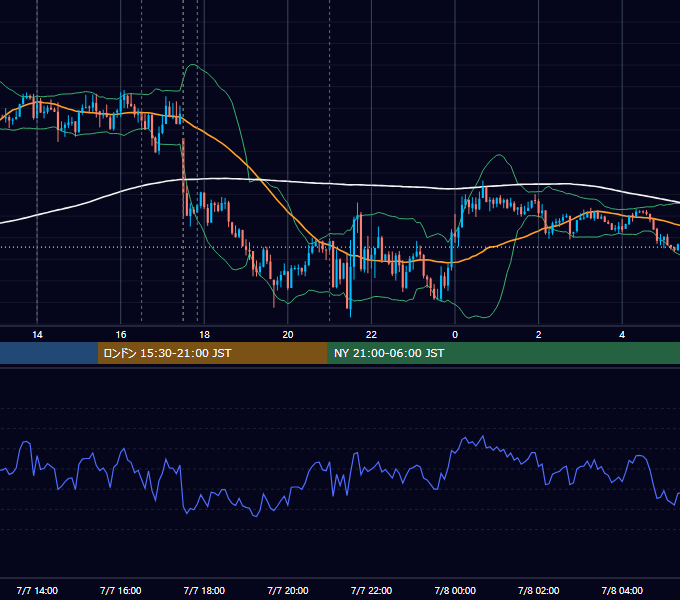
Task: Click the ロンドン 15:30-21:00 JST session bar
Action: tap(212, 353)
